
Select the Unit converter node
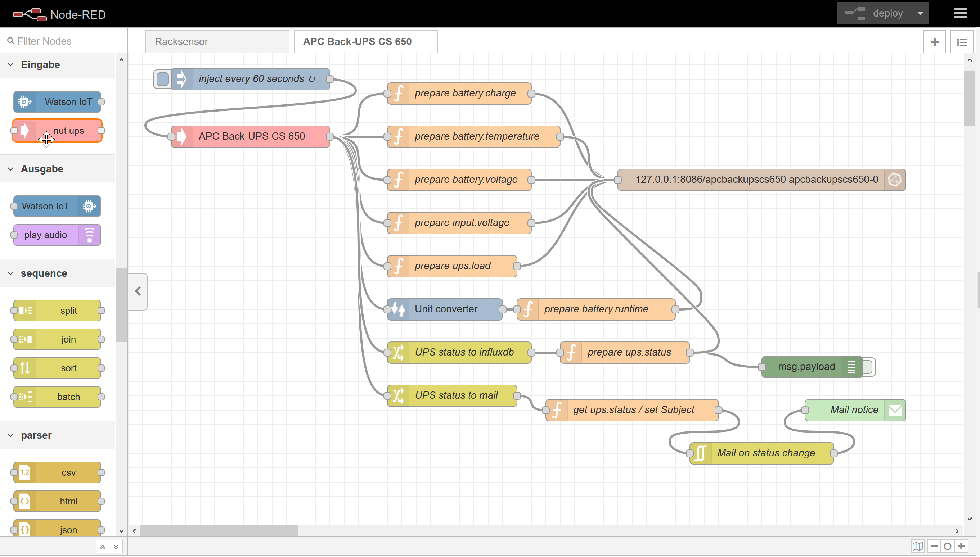coord(445,309)
